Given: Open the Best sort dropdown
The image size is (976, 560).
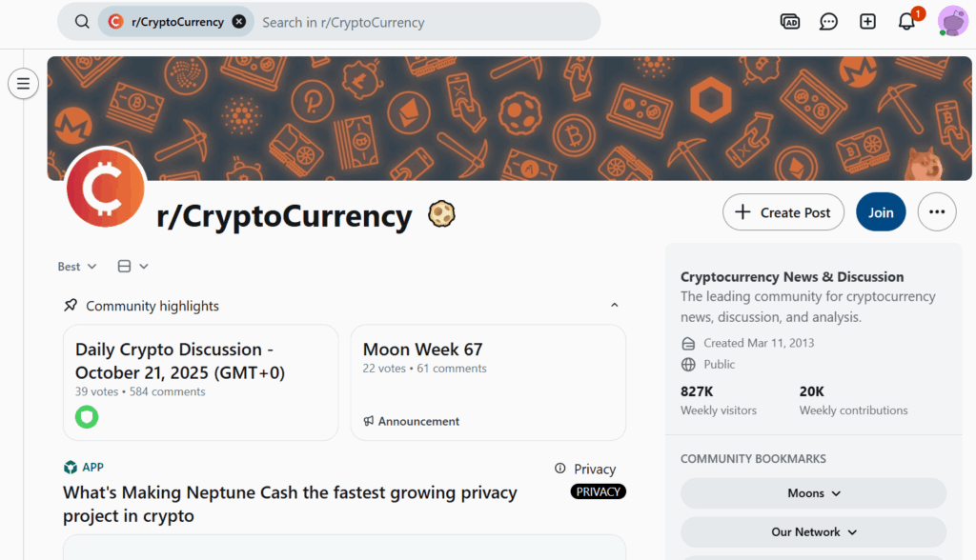Looking at the screenshot, I should (x=77, y=267).
